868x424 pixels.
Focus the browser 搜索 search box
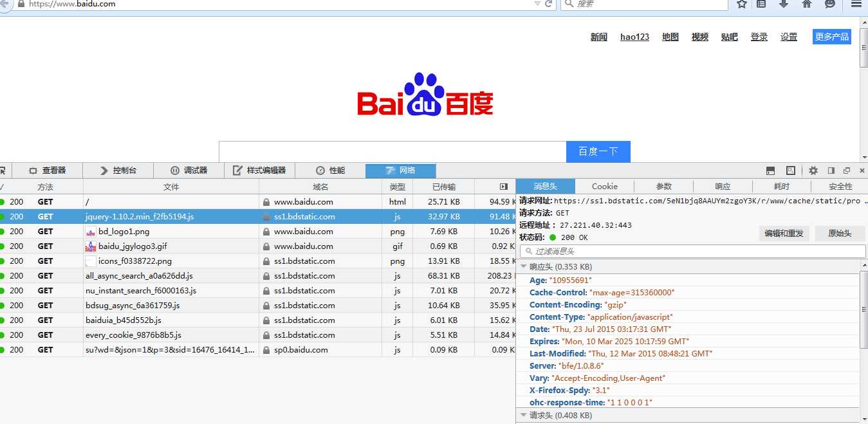644,4
